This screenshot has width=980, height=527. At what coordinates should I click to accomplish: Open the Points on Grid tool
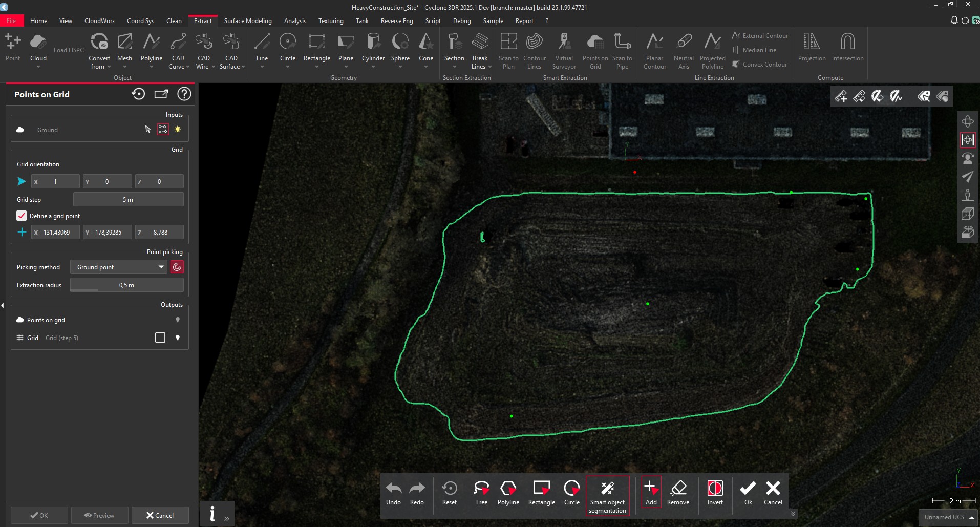tap(594, 50)
